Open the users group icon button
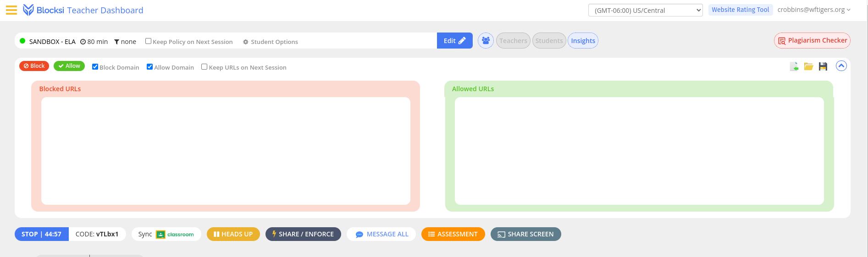Image resolution: width=868 pixels, height=257 pixels. click(486, 41)
